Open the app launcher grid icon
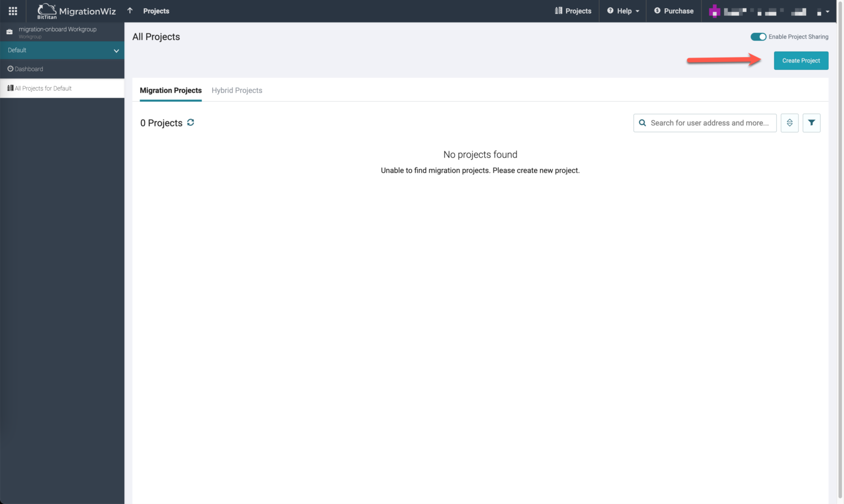Viewport: 844px width, 504px height. tap(13, 11)
